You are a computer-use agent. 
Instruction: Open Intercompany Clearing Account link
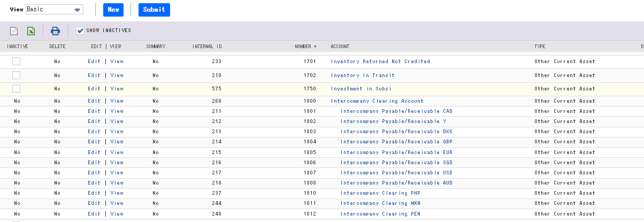pos(377,101)
